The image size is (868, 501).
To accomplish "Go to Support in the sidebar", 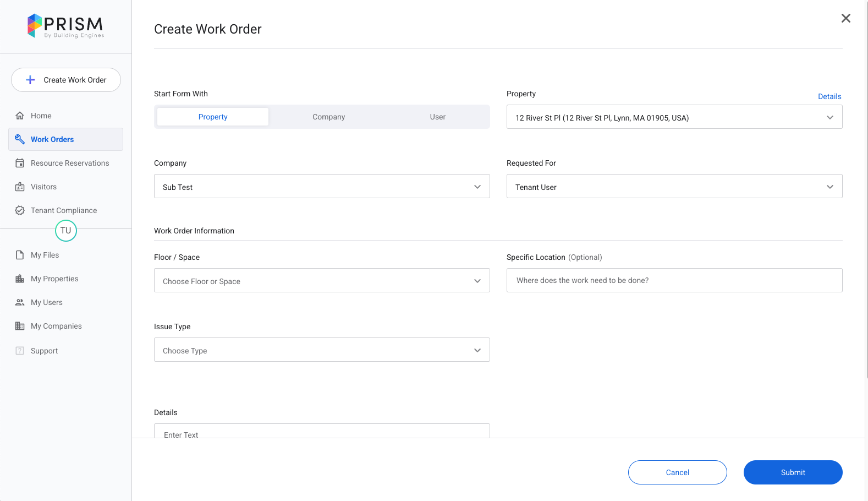I will pos(44,351).
